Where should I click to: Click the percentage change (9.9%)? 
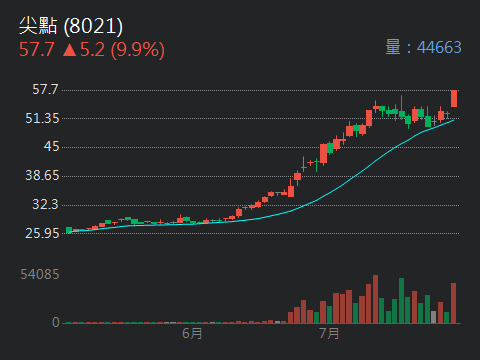pyautogui.click(x=138, y=50)
